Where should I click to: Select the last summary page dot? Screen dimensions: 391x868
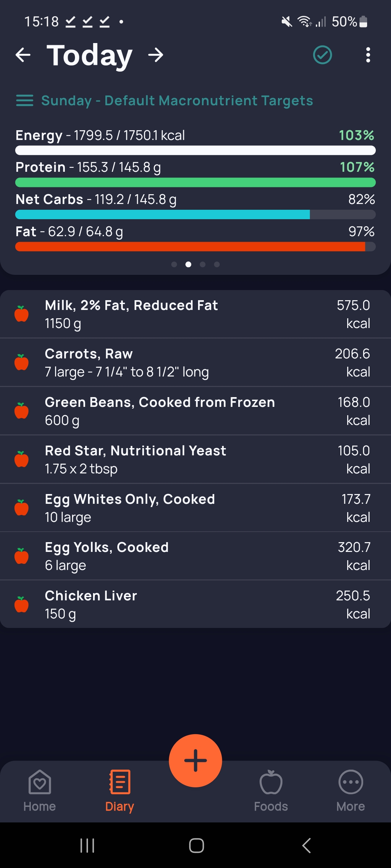pos(217,264)
